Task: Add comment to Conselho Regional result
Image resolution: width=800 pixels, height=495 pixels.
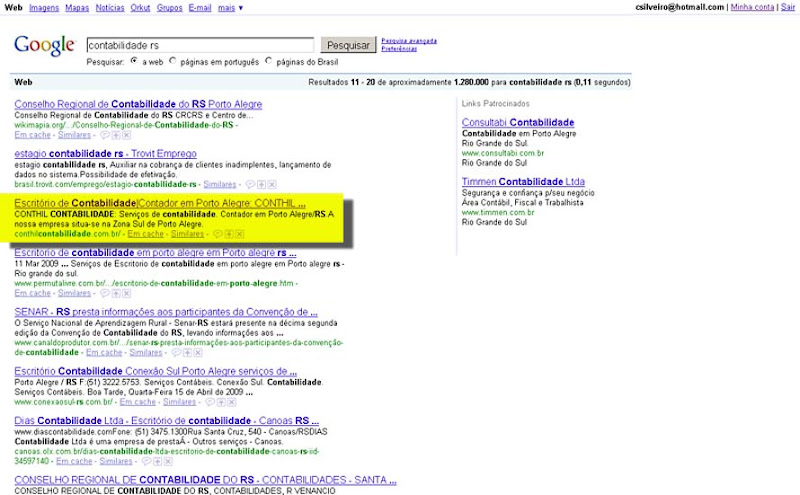Action: (x=105, y=135)
